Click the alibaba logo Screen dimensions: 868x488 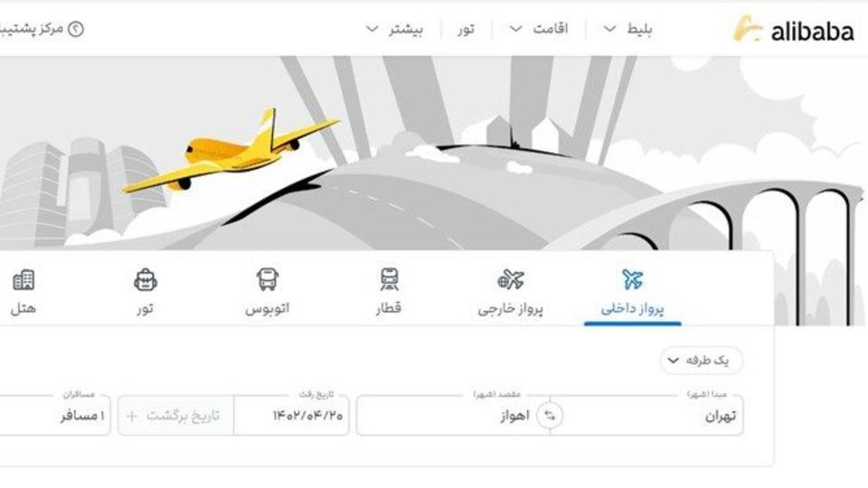[794, 29]
